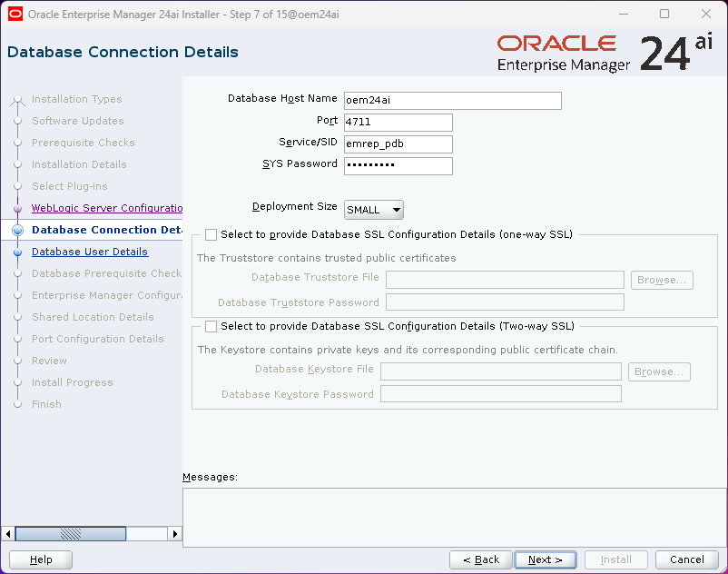The image size is (728, 574).
Task: Open WebLogic Server Configuration step link
Action: [x=107, y=209]
